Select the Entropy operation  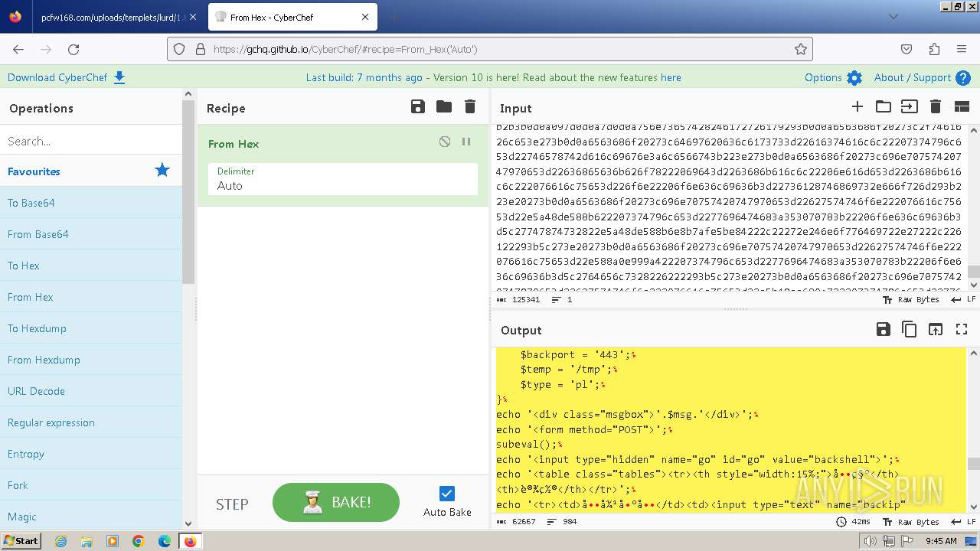(90, 454)
